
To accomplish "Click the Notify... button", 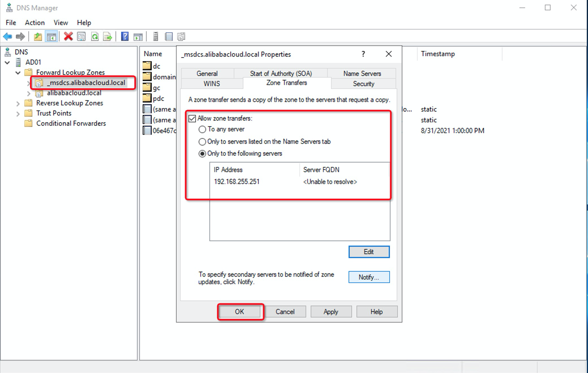I will click(369, 277).
